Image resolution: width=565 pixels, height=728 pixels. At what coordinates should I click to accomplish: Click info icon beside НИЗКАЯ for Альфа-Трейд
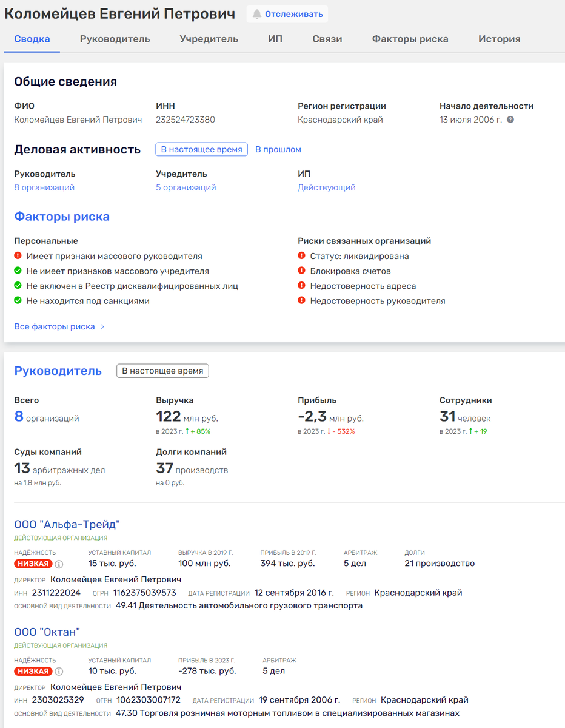tap(59, 564)
